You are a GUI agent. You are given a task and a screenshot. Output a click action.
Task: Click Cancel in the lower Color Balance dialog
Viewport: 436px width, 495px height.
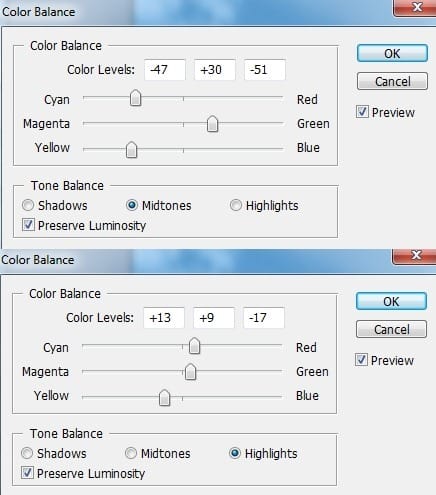[391, 329]
